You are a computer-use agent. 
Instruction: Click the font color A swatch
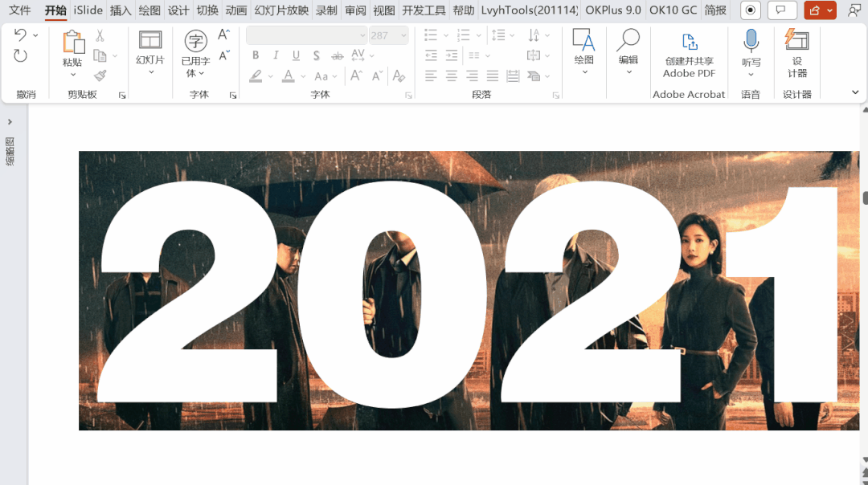[289, 76]
